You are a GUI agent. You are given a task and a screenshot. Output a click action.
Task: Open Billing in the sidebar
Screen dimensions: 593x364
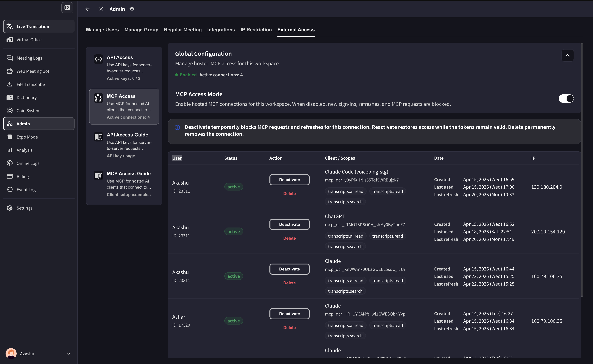(x=38, y=176)
